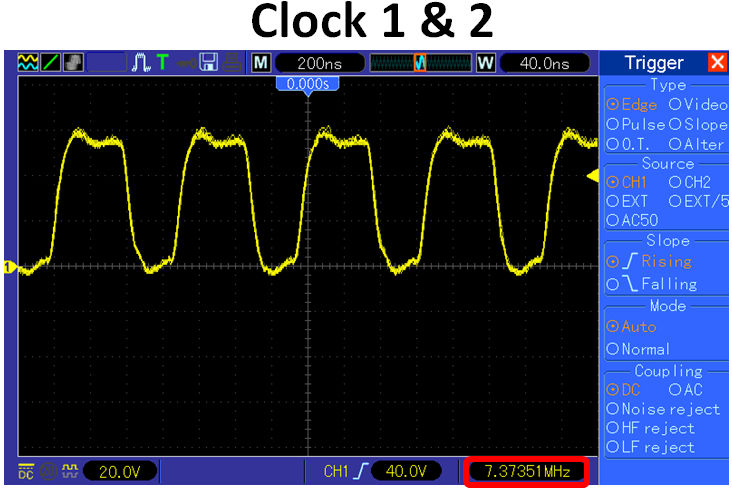Click the 40.0ns window timebase value
Screen dimensions: 732x491
(x=544, y=63)
